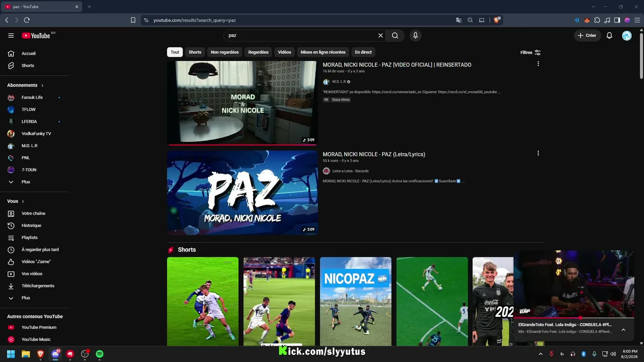Select the Mises en ligne récentes chip

(x=323, y=52)
